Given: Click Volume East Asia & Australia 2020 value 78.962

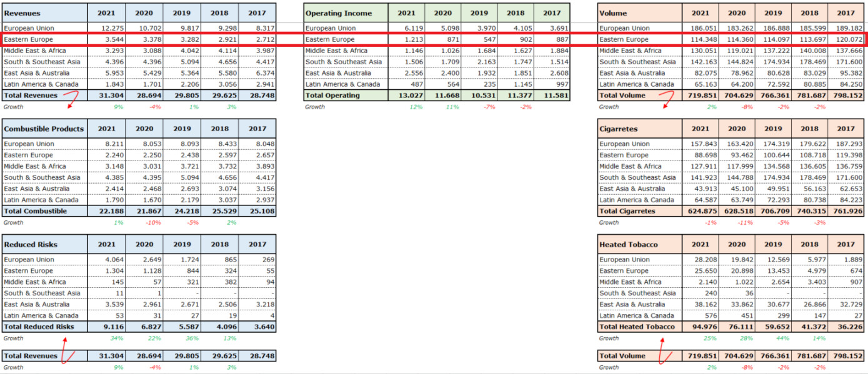Looking at the screenshot, I should point(741,73).
